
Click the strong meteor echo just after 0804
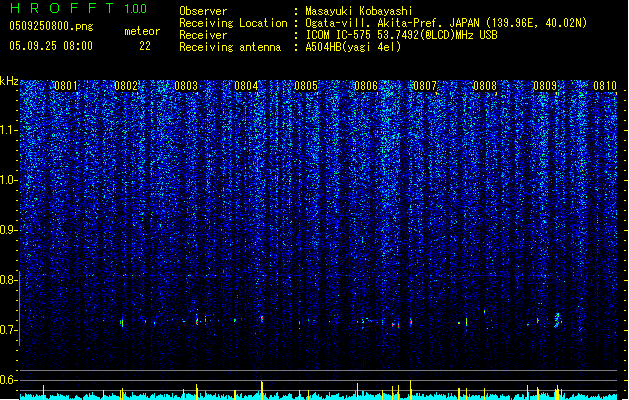point(262,319)
